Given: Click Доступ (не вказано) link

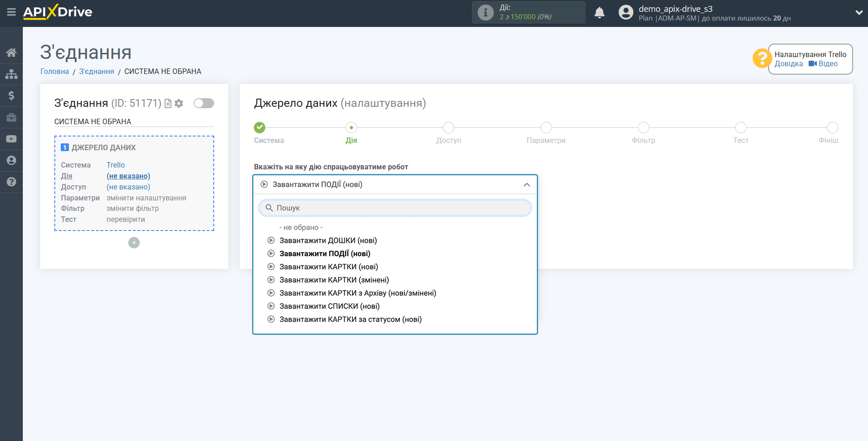Looking at the screenshot, I should pos(128,187).
